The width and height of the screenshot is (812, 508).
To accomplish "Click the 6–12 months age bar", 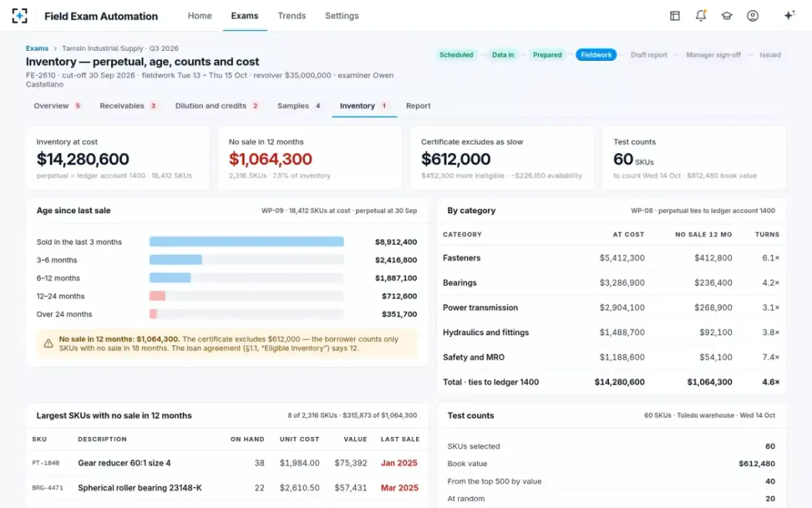I will (x=170, y=278).
